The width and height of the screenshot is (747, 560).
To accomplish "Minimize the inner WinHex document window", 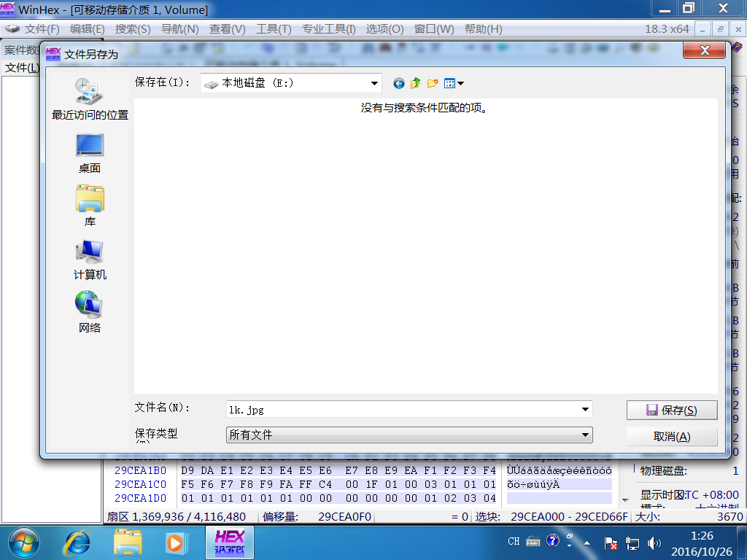I will tap(703, 29).
